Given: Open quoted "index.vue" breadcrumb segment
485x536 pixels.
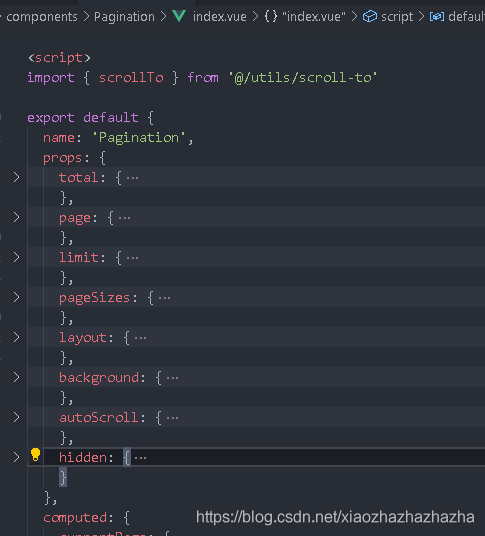Looking at the screenshot, I should (314, 16).
